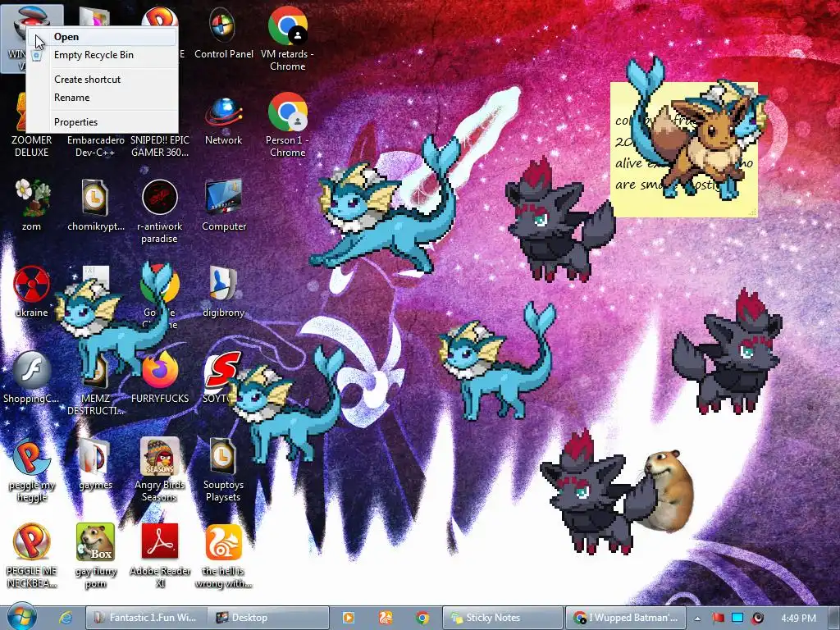Switch to Fantastic 1.Fun Wi... taskbar window

[146, 618]
